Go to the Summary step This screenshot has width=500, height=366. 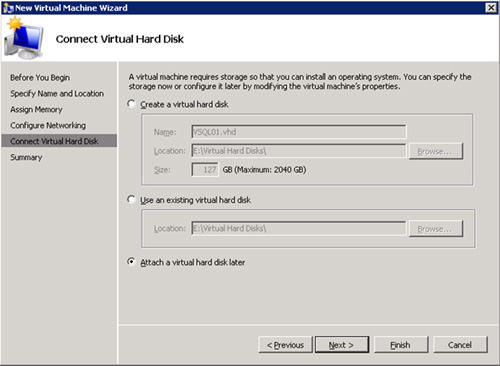[x=26, y=157]
